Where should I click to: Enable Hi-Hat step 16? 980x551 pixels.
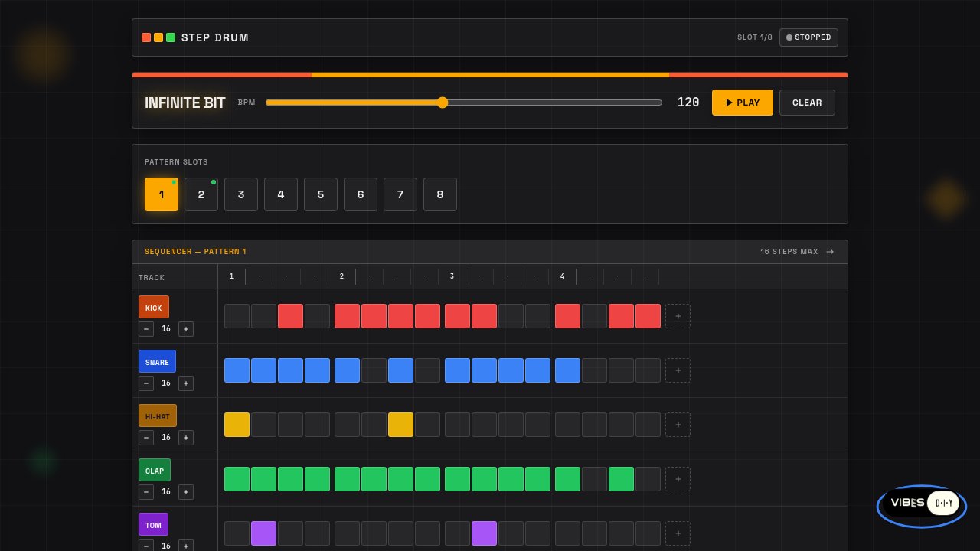(x=648, y=425)
